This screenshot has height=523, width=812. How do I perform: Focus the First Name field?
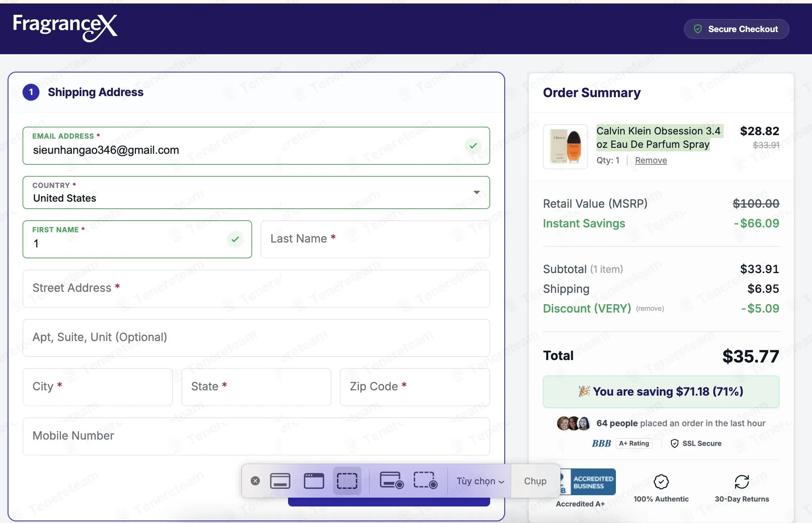137,239
